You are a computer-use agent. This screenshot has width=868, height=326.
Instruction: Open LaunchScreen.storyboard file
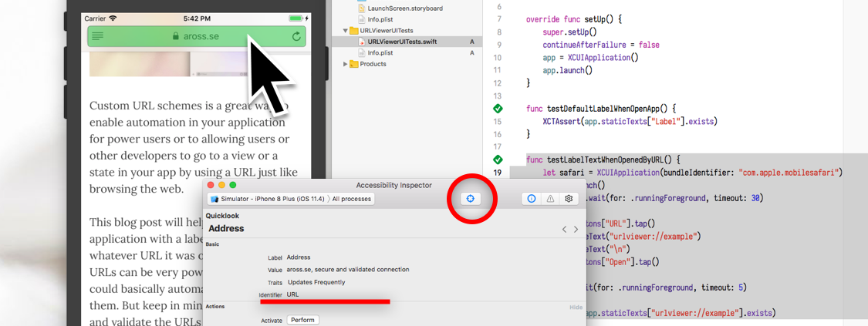click(x=404, y=8)
